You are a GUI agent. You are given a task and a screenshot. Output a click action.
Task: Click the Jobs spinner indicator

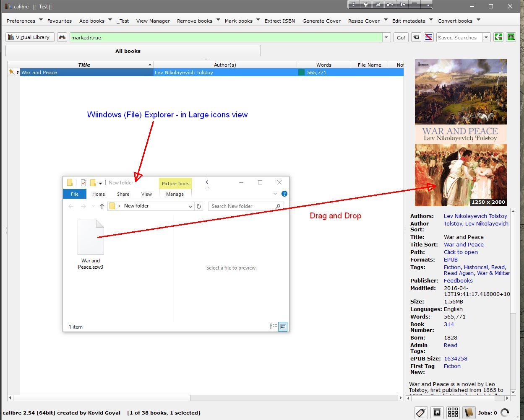[x=505, y=412]
